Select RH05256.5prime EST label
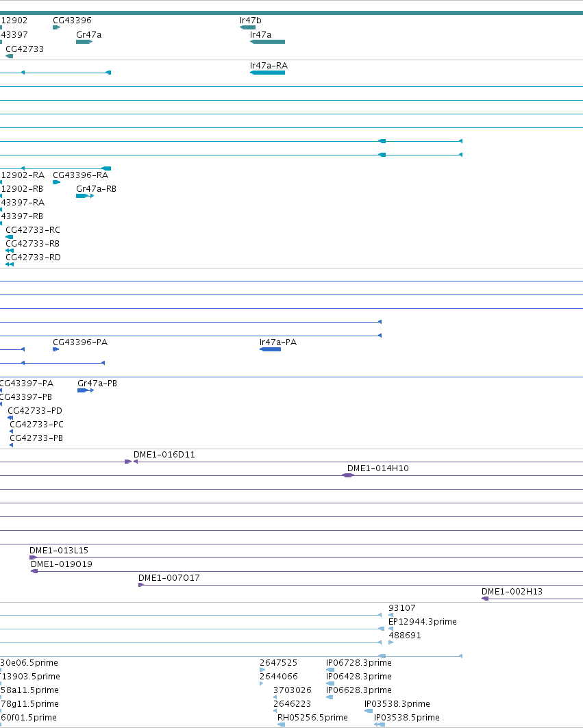This screenshot has height=728, width=583. (x=312, y=718)
